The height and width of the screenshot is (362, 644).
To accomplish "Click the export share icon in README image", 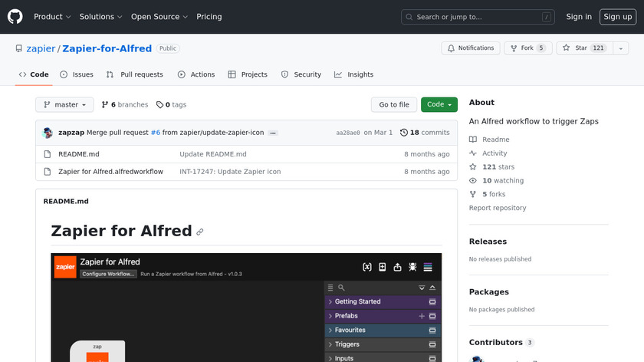I will tap(398, 267).
